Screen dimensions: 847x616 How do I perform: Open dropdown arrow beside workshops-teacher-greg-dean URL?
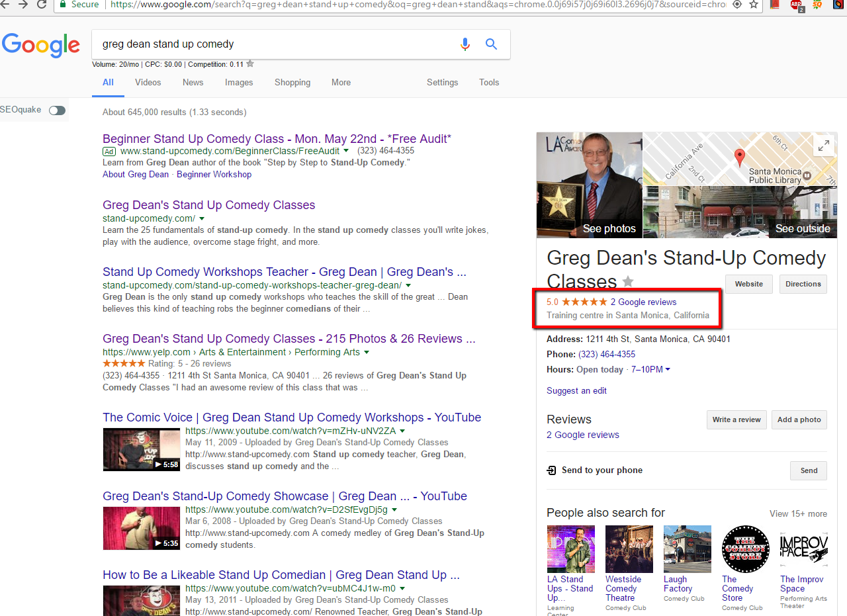408,285
